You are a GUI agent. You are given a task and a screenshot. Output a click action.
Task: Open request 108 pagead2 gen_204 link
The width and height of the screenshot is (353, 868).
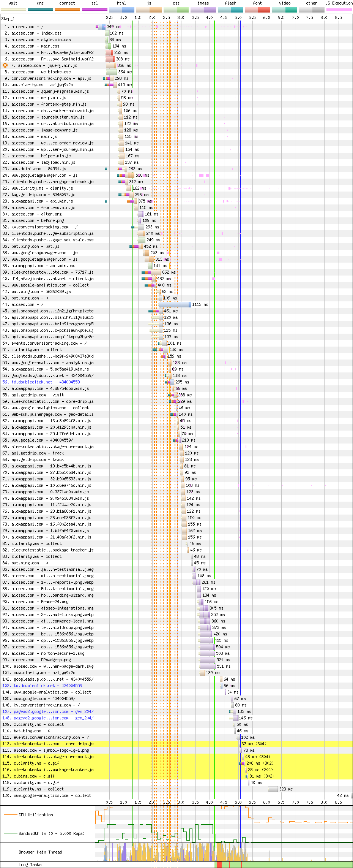point(53,718)
